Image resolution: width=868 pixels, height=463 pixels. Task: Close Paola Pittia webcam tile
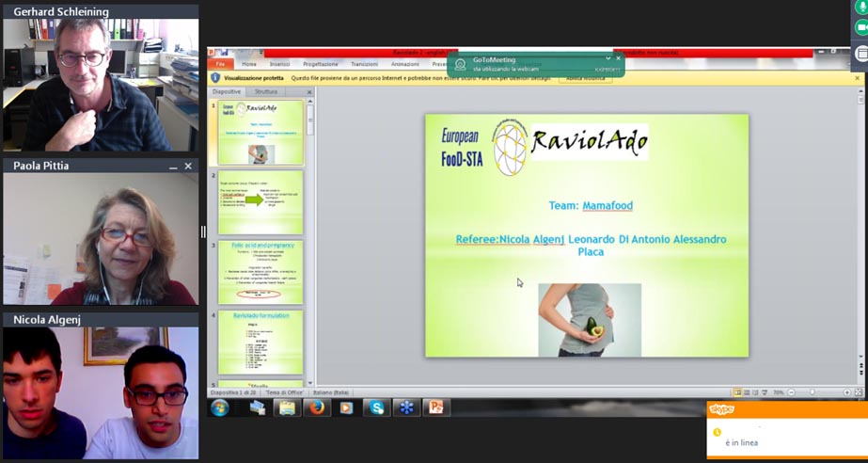[x=188, y=167]
